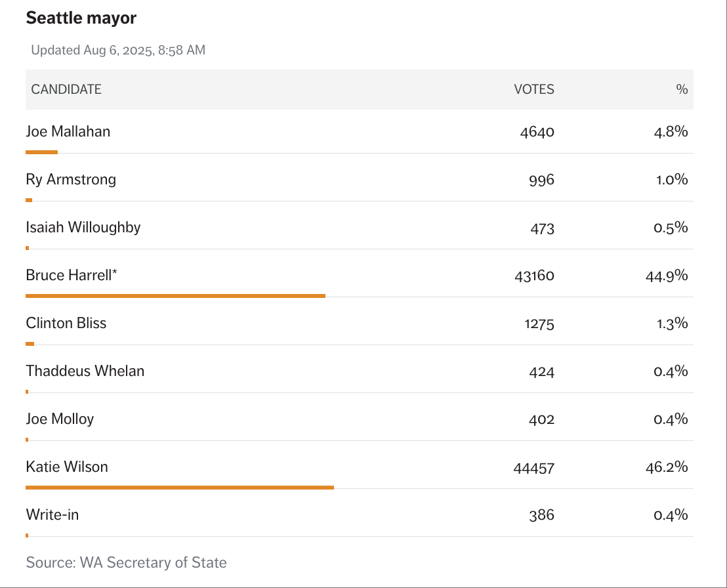Click the Seattle mayor heading
Screen dimensions: 727x588
[x=81, y=18]
